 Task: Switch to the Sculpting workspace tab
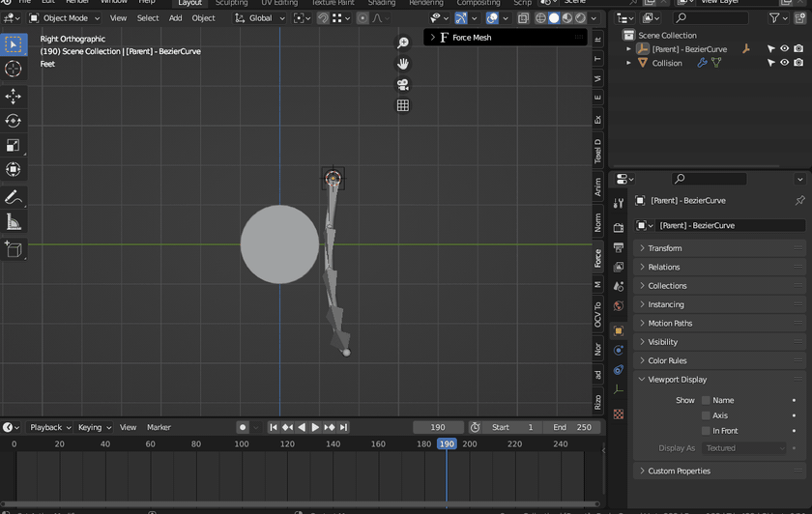231,3
